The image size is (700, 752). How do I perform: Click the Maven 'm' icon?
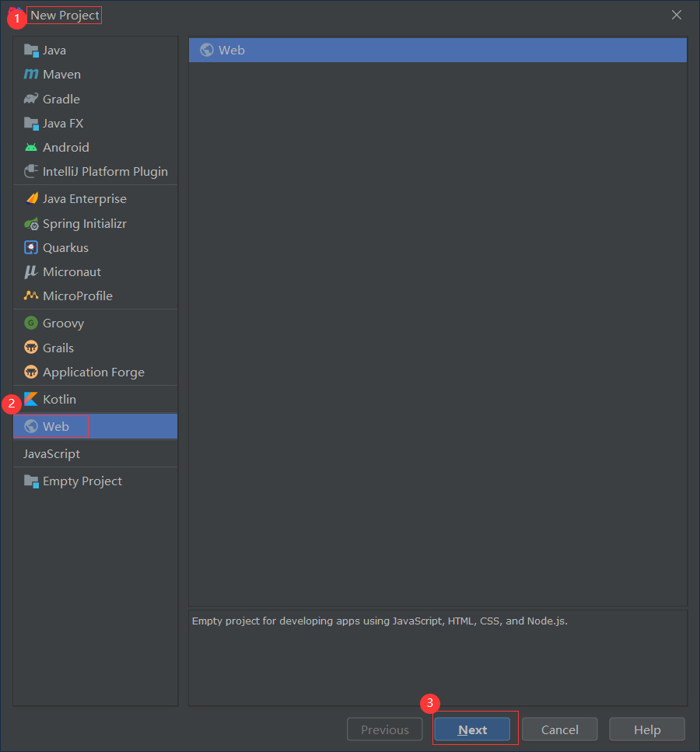click(x=31, y=75)
